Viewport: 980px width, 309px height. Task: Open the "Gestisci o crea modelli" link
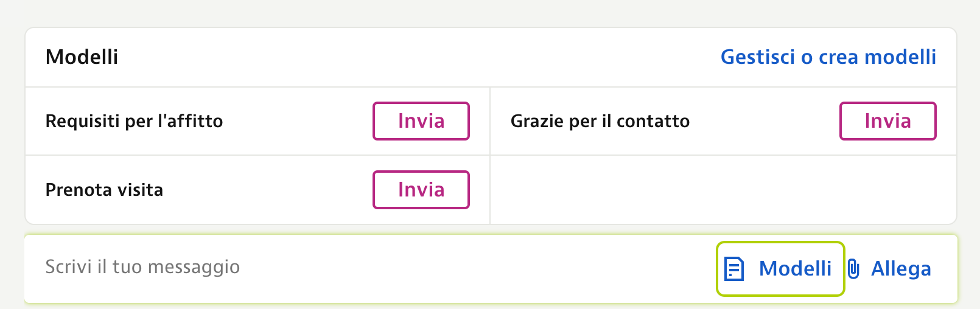(x=828, y=57)
